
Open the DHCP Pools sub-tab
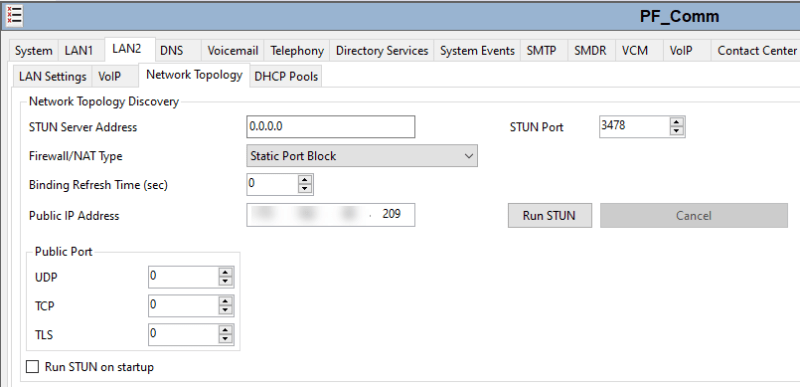[286, 76]
